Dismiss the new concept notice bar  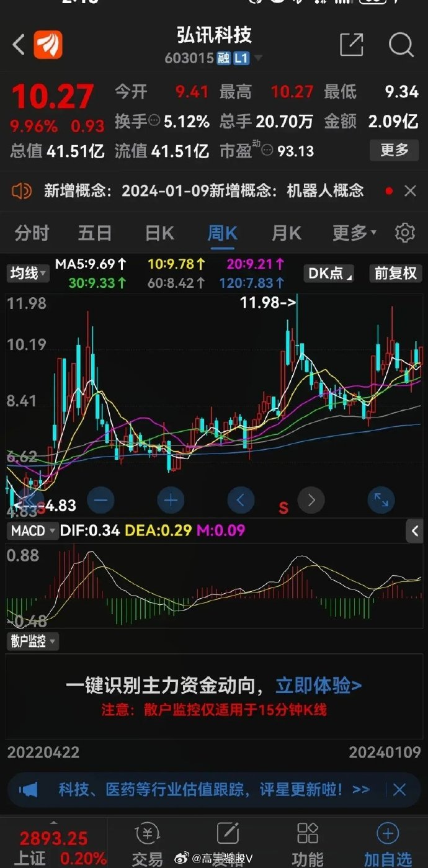(410, 191)
